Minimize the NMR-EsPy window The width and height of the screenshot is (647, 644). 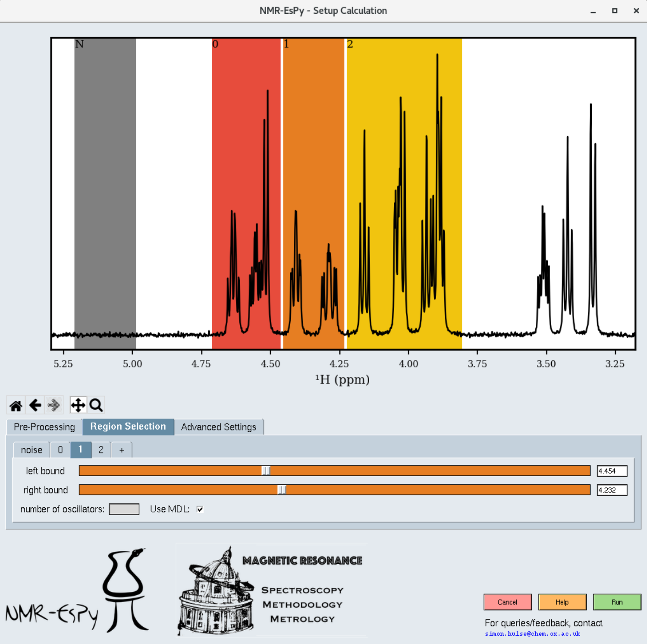[x=593, y=11]
